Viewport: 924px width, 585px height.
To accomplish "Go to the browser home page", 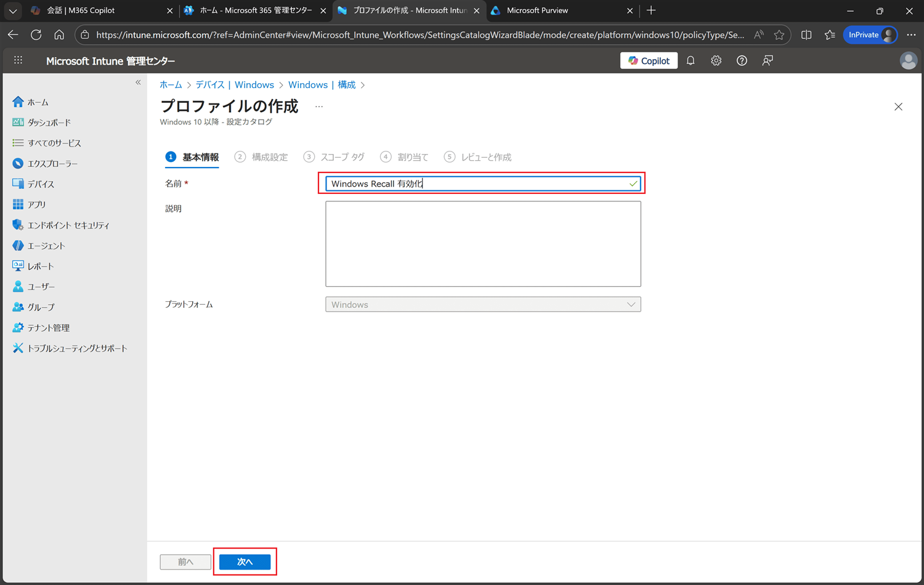I will click(59, 35).
